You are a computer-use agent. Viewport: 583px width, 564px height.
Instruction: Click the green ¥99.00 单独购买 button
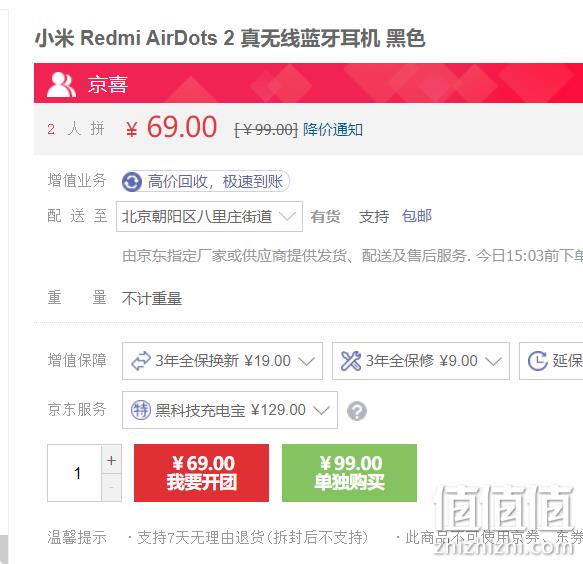[x=350, y=473]
